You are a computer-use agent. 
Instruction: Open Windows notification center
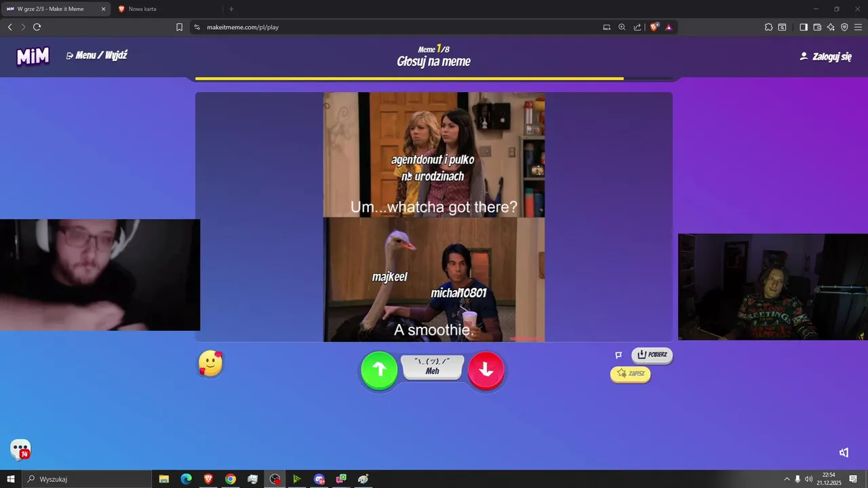pos(853,479)
